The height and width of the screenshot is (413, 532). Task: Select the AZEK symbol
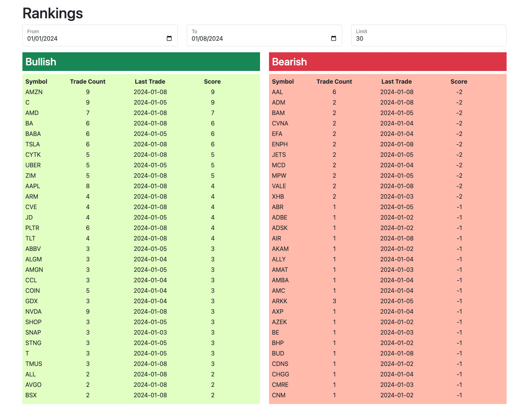pos(279,322)
